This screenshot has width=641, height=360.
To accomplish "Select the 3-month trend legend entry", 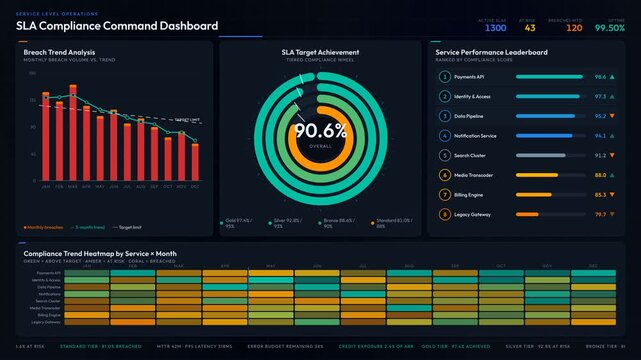I will pyautogui.click(x=88, y=227).
